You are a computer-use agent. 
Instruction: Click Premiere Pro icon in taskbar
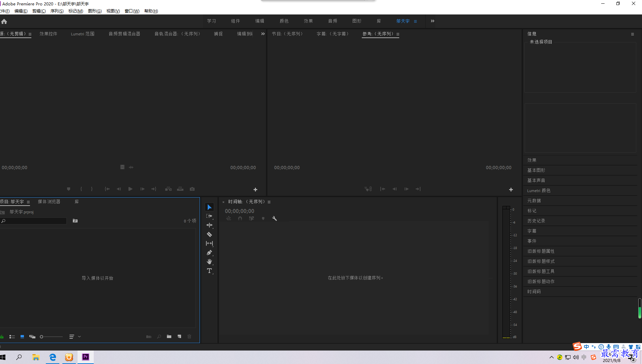pos(86,357)
